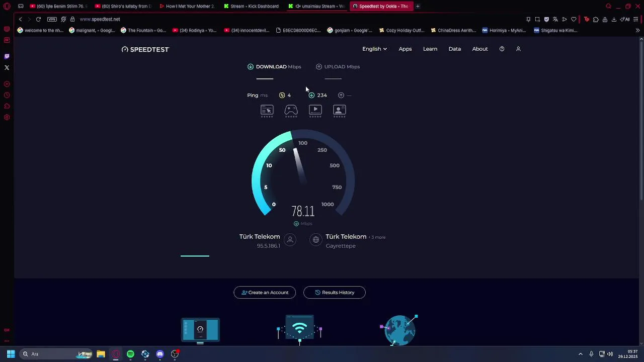
Task: Open File Explorer from the taskbar
Action: tap(101, 354)
